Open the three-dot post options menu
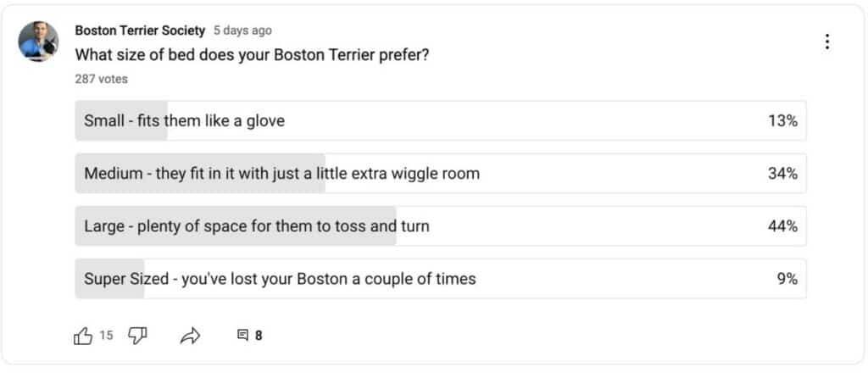This screenshot has width=868, height=378. 827,42
